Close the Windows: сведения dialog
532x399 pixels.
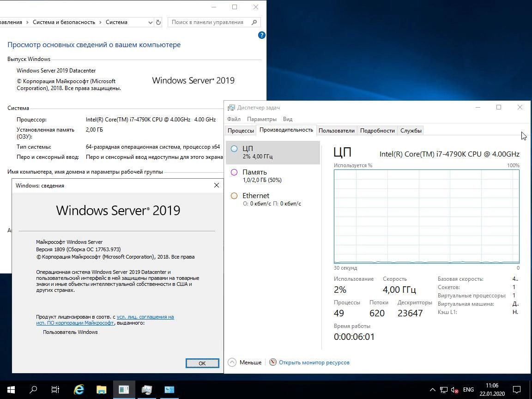click(217, 185)
